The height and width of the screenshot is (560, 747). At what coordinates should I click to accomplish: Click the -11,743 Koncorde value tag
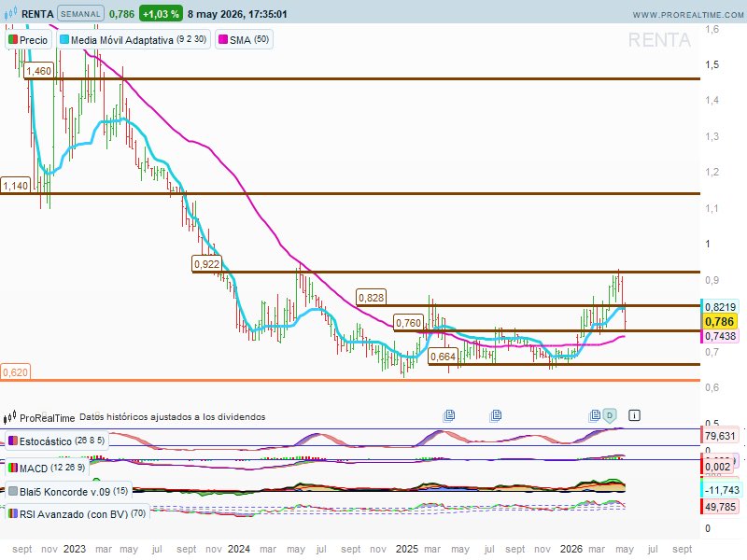pos(720,490)
